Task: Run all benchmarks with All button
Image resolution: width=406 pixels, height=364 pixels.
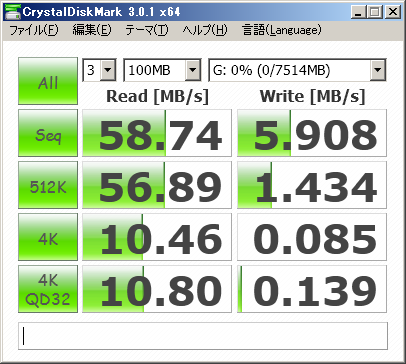Action: (x=48, y=81)
